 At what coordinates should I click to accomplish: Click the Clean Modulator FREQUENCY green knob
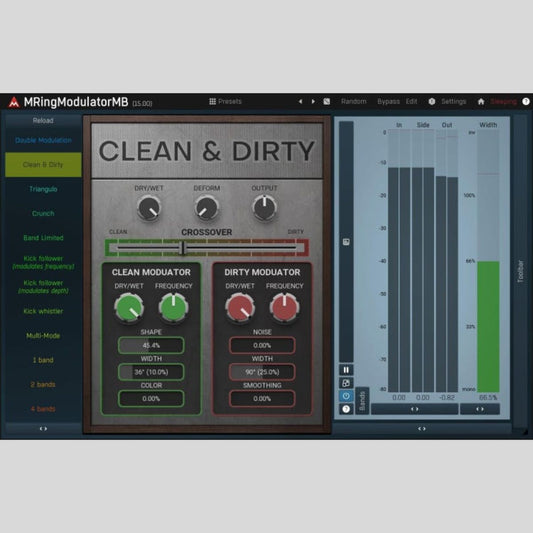point(173,308)
